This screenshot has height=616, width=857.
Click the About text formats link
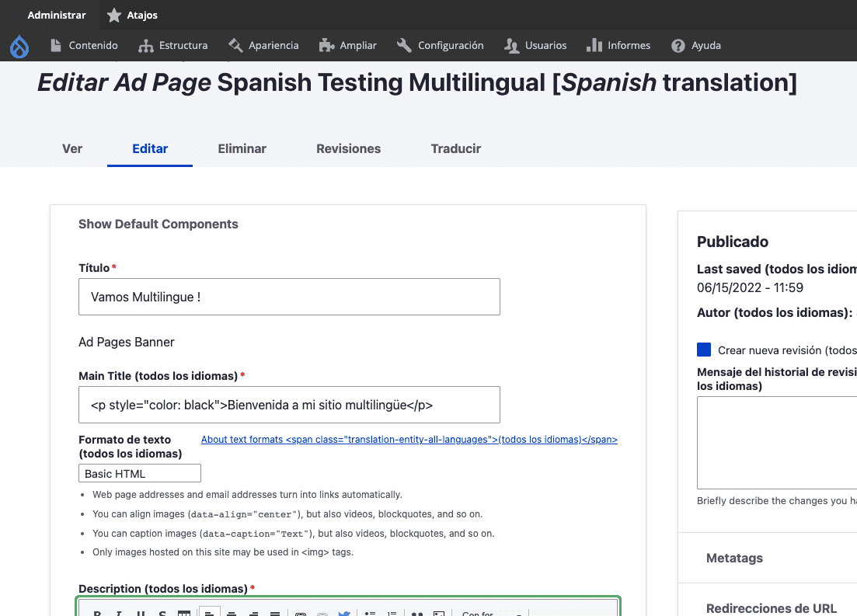[x=409, y=440]
